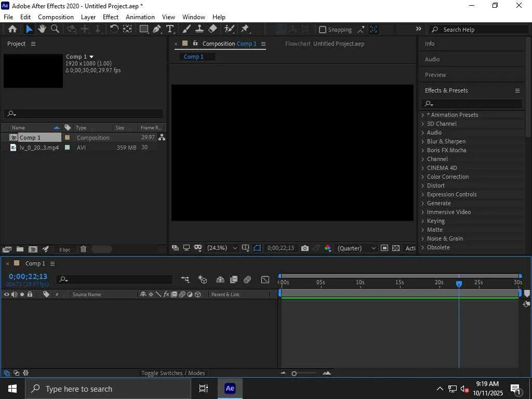Expand the Color Correction effects category
The width and height of the screenshot is (532, 399).
point(423,177)
